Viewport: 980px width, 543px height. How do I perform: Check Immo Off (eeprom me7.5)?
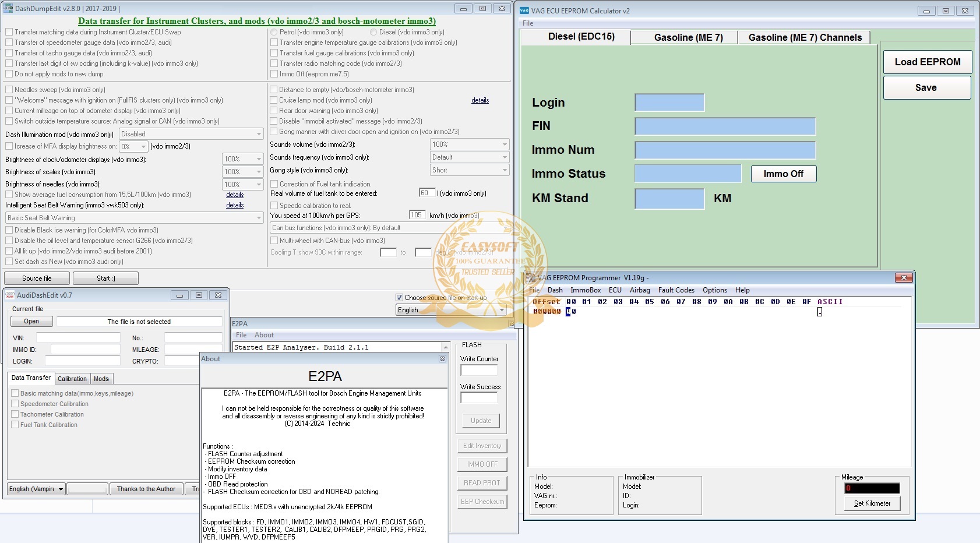tap(274, 74)
